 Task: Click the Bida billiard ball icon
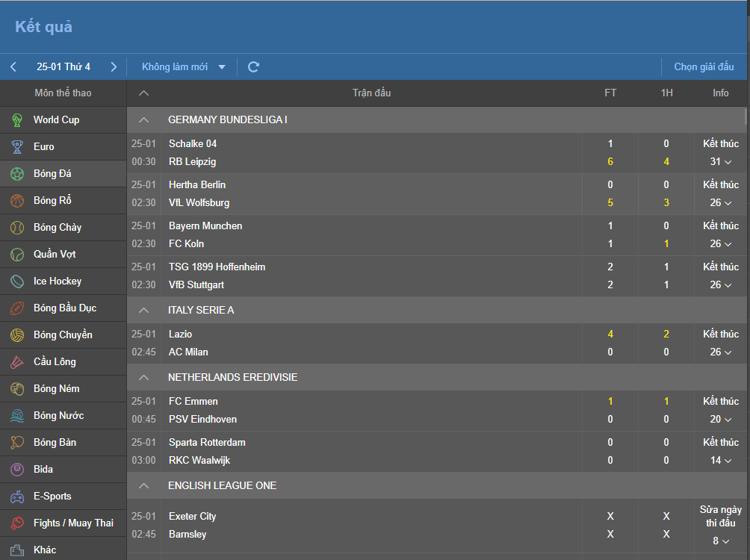point(17,470)
